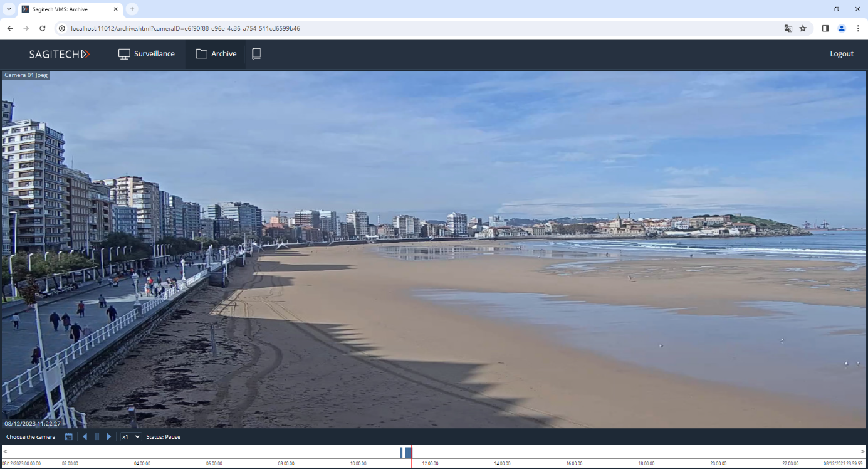Image resolution: width=868 pixels, height=469 pixels.
Task: Reload the page with browser refresh
Action: click(43, 28)
